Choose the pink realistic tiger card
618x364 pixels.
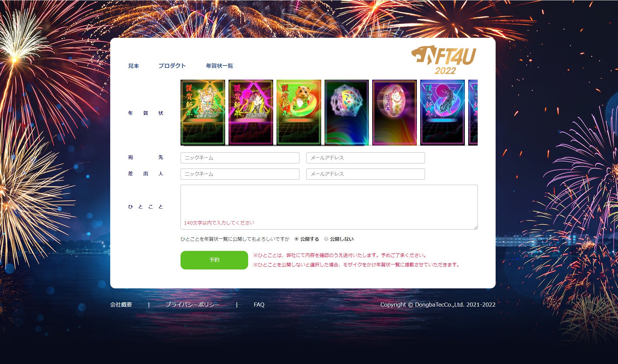click(251, 112)
